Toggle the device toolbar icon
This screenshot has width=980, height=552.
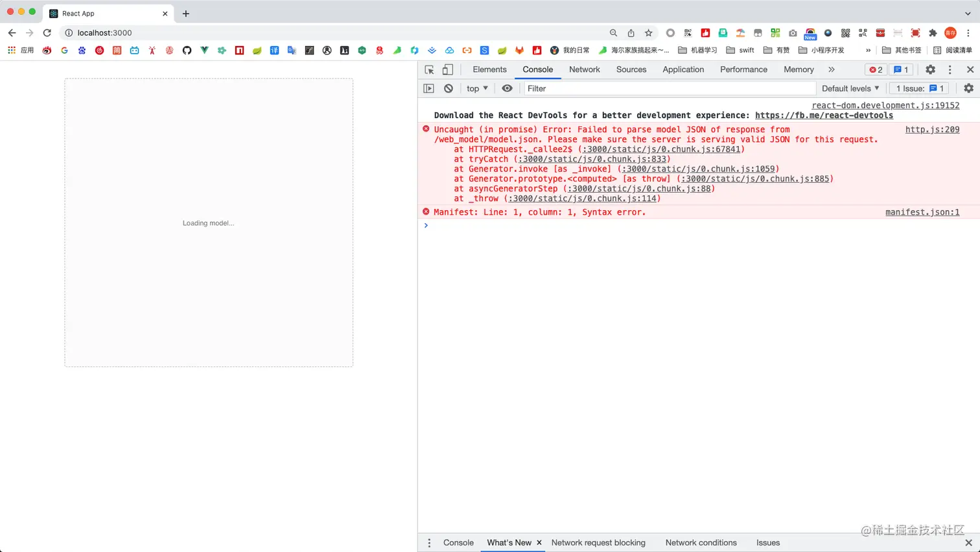[x=447, y=69]
